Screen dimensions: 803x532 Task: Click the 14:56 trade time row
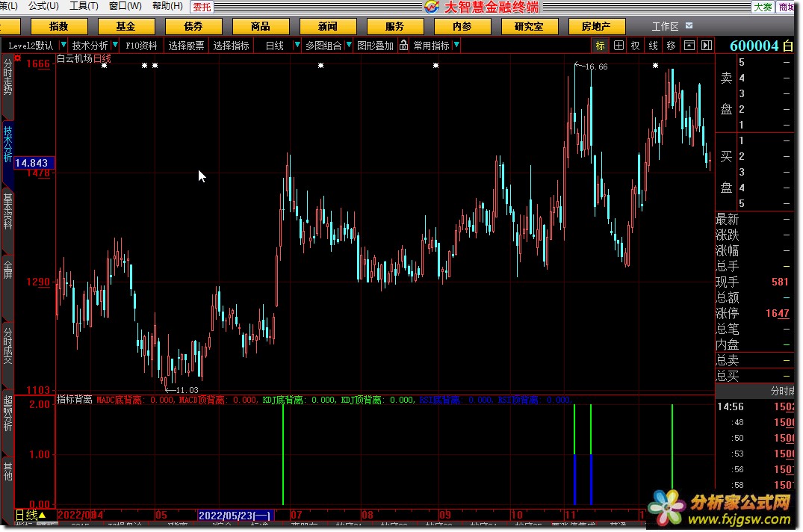click(x=755, y=406)
